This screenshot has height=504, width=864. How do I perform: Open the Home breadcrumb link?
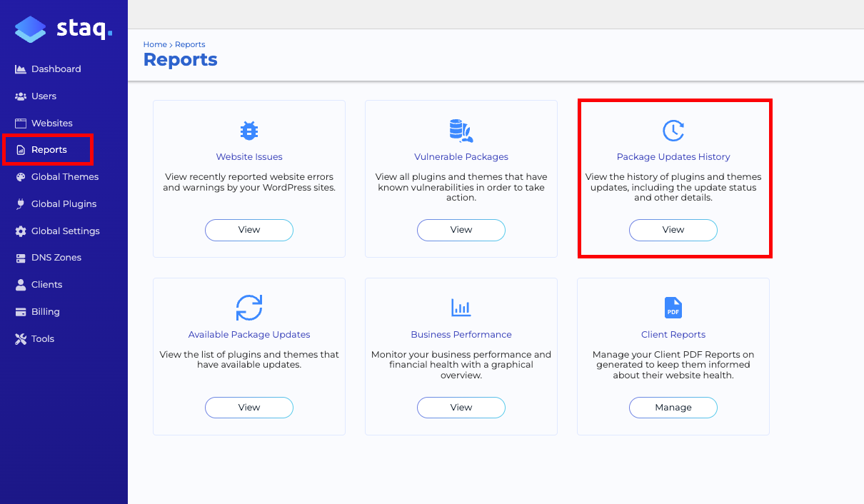(155, 44)
